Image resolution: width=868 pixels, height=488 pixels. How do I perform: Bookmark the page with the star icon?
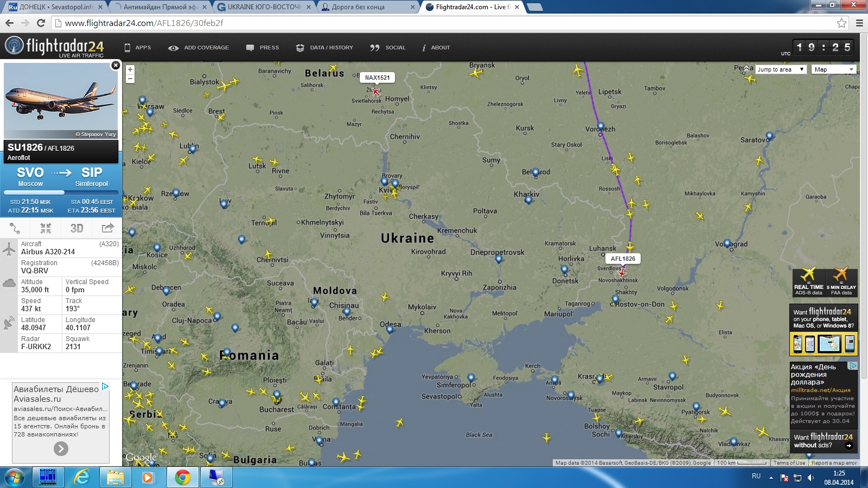coord(841,23)
